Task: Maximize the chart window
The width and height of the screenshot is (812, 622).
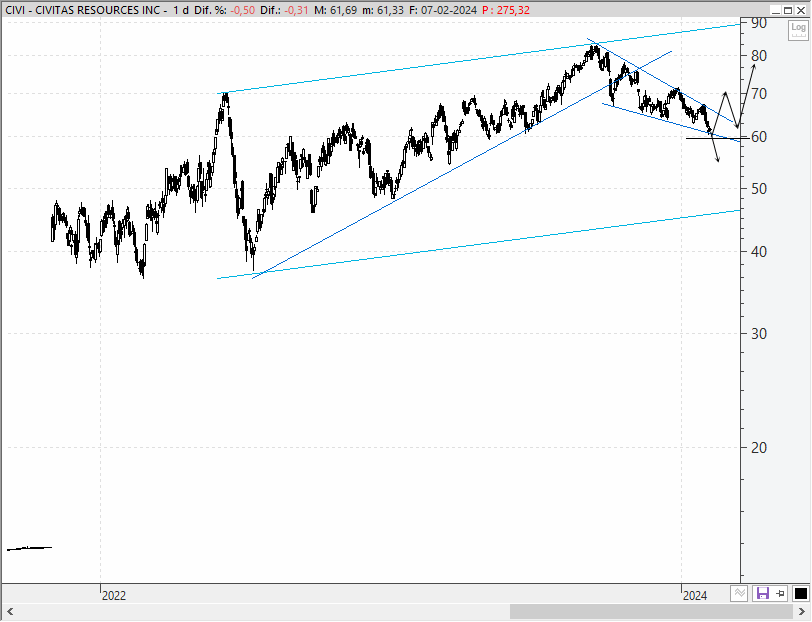Action: (x=788, y=10)
